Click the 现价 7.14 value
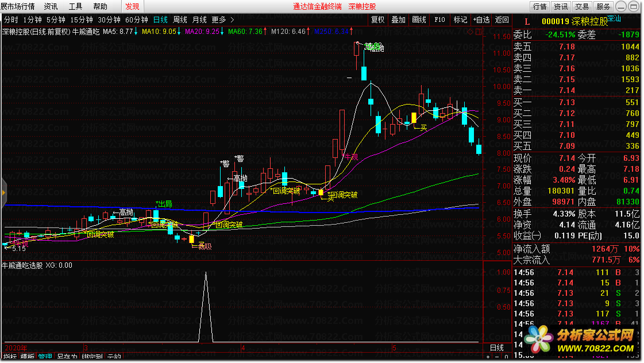Screen dimensions: 644x363 point(567,158)
